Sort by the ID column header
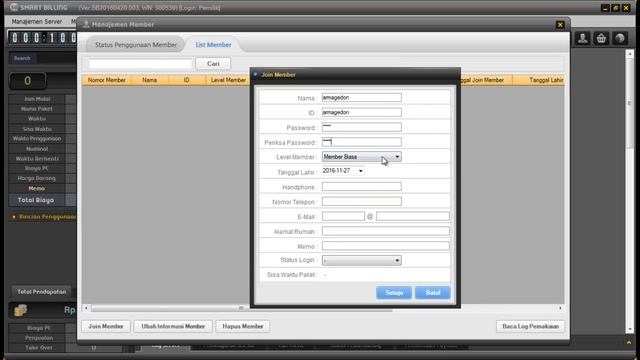The height and width of the screenshot is (360, 640). pyautogui.click(x=187, y=80)
